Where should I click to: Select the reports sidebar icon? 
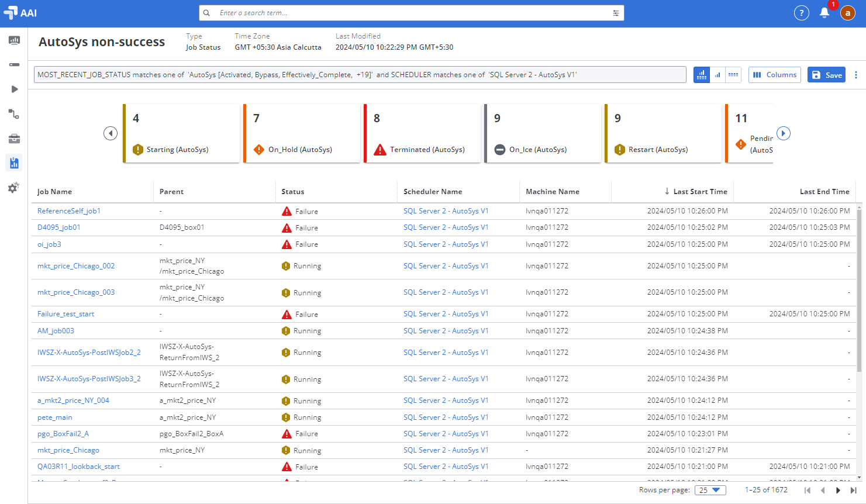14,163
